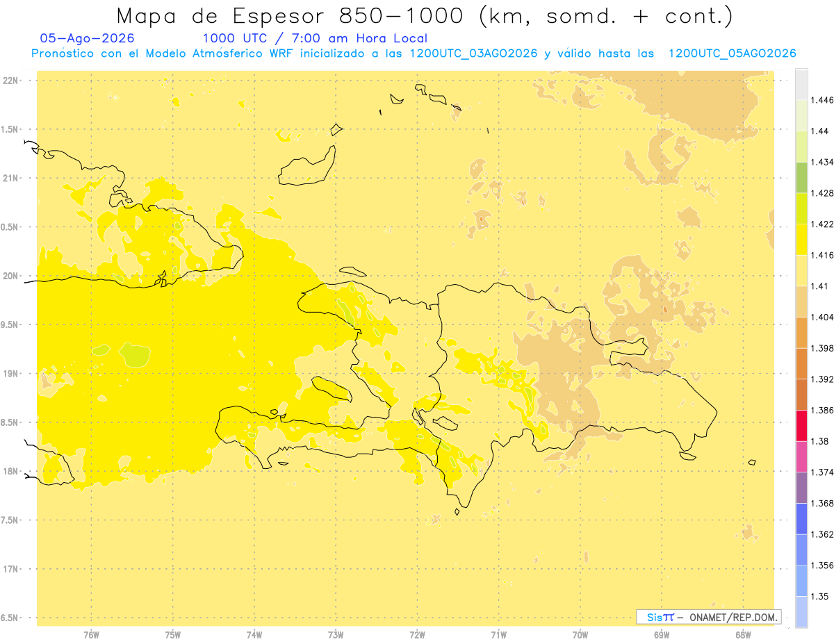Viewport: 834px width, 644px height.
Task: Select the yellow-green swatch between 1.422 and 1.428
Action: pyautogui.click(x=801, y=208)
